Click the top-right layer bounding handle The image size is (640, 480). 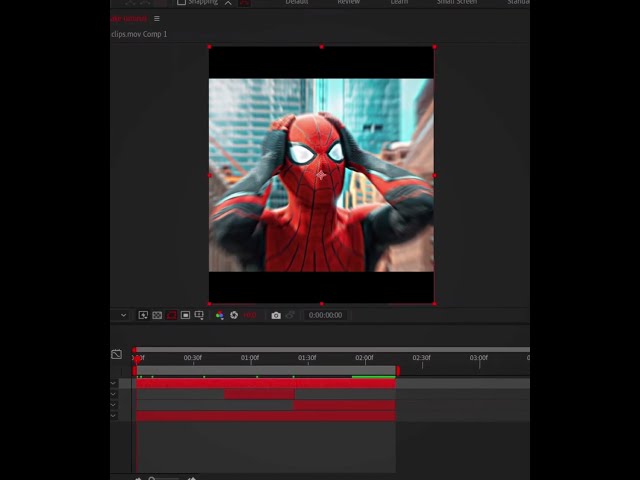tap(434, 47)
